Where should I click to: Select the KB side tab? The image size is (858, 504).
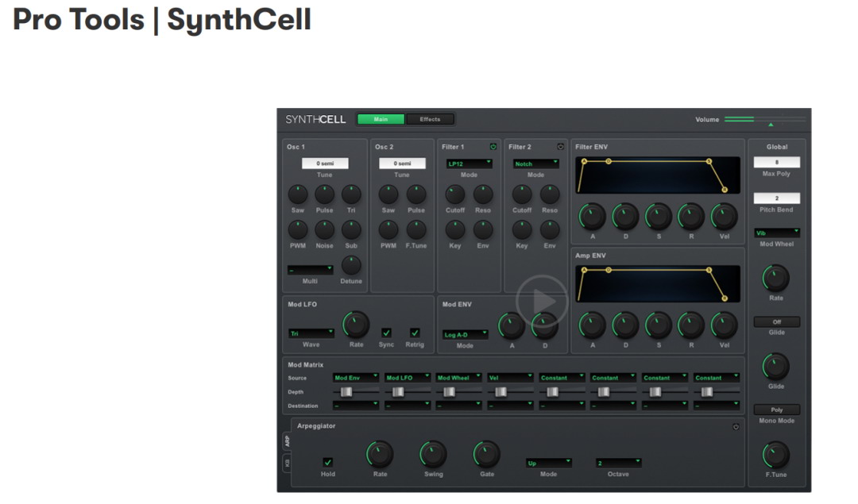(287, 463)
